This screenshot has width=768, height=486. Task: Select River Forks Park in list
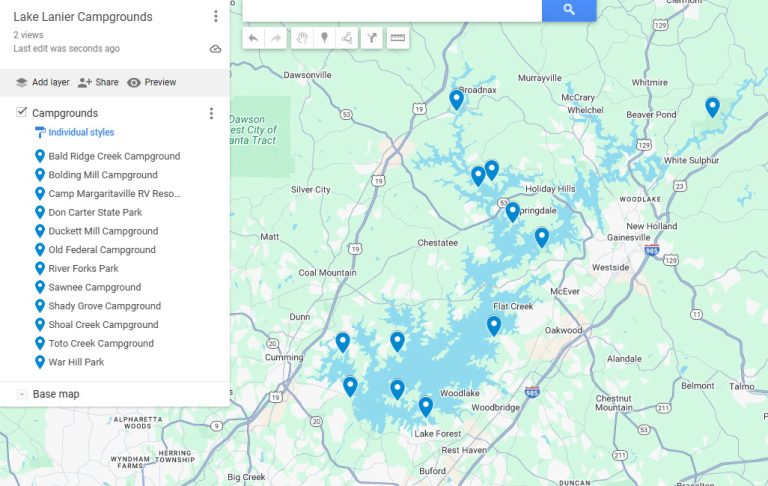tap(83, 268)
